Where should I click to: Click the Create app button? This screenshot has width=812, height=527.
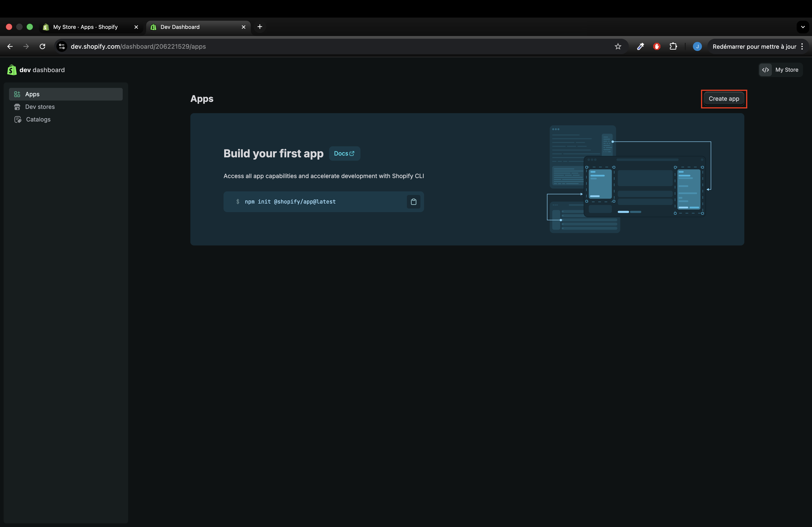click(x=724, y=99)
